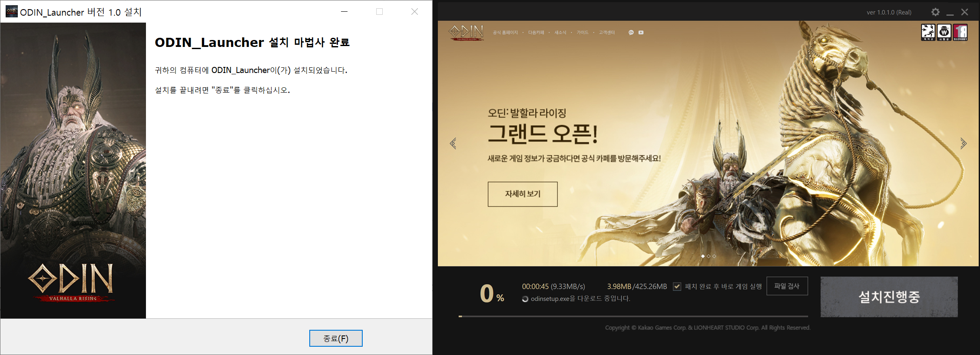
Task: Click the ODIN logo in launcher header
Action: pos(466,32)
